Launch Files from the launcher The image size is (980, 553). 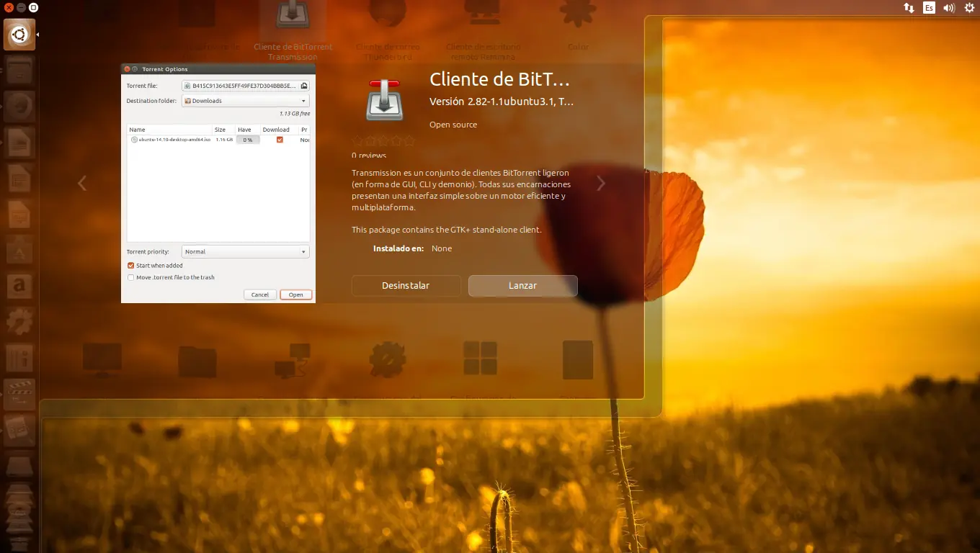click(x=19, y=71)
